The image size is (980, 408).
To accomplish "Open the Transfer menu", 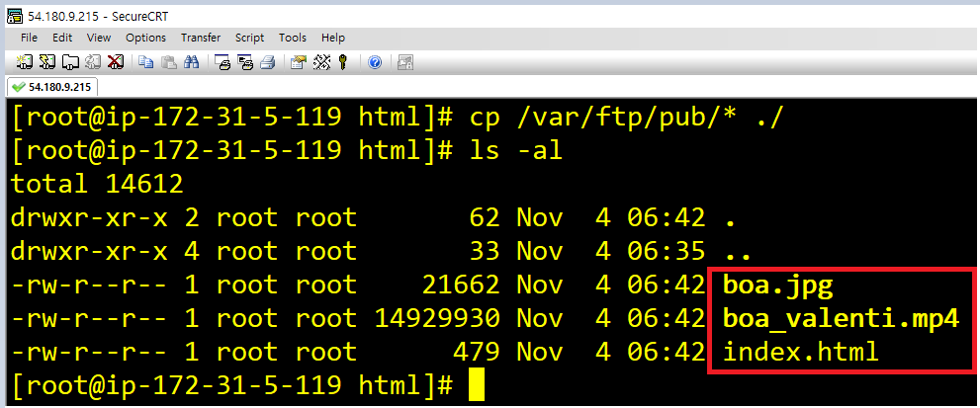I will coord(201,38).
